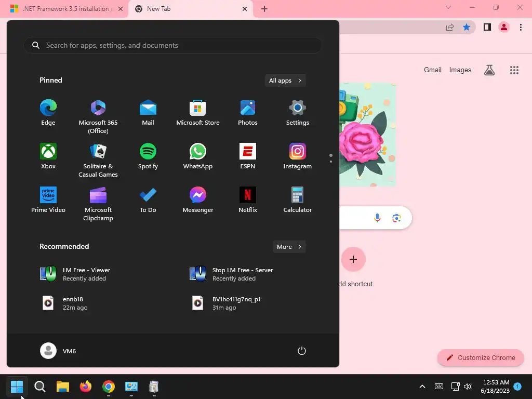Open the VM6 user account menu
The height and width of the screenshot is (399, 532).
(x=58, y=351)
